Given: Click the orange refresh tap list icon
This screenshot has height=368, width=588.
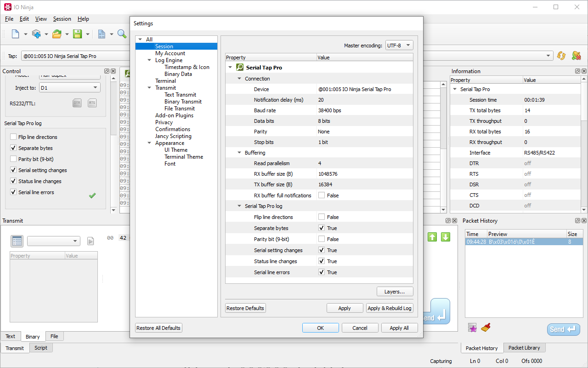Looking at the screenshot, I should (561, 56).
